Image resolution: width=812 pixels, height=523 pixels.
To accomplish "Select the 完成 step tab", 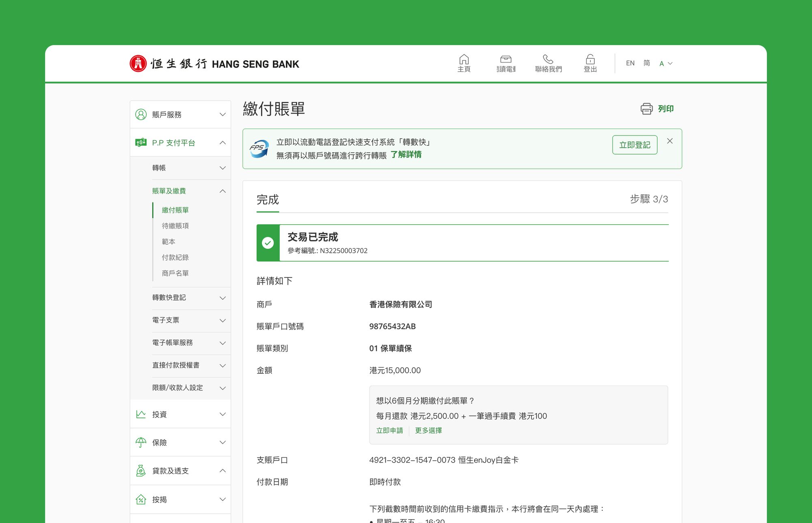I will coord(268,200).
